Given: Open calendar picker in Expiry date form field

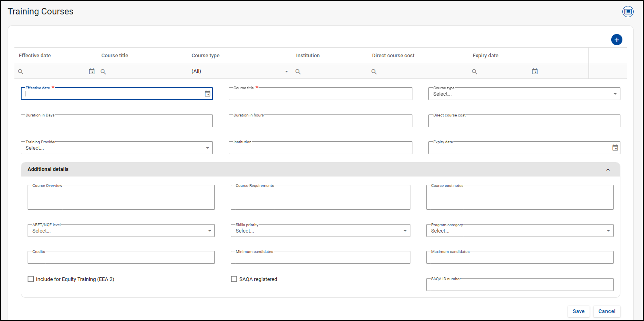Looking at the screenshot, I should [615, 148].
